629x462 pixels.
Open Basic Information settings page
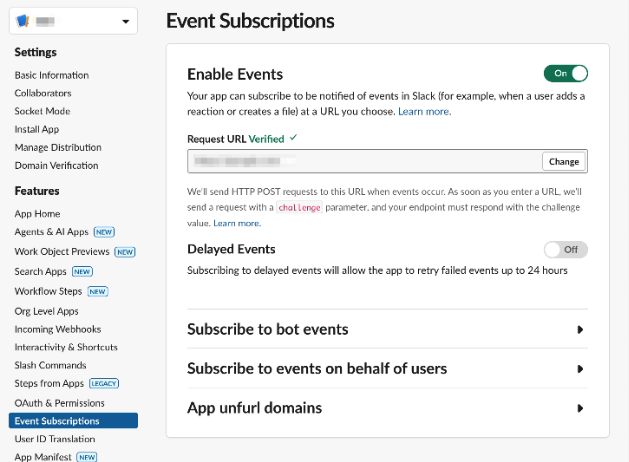pyautogui.click(x=52, y=75)
